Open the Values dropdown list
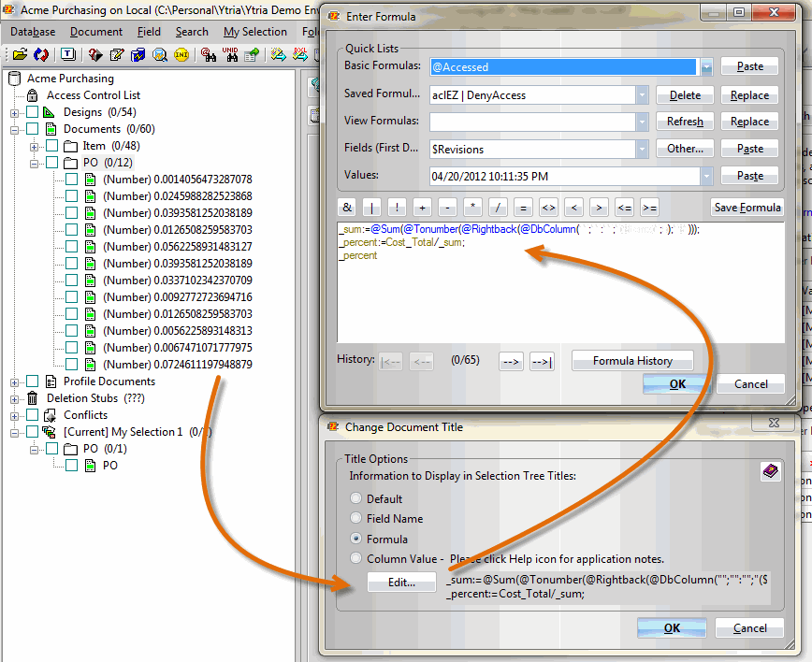The image size is (812, 662). (706, 176)
